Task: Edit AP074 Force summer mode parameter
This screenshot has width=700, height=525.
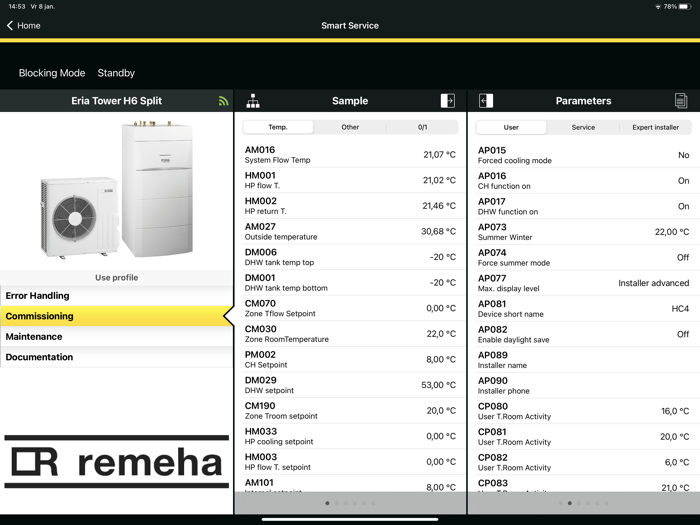Action: (x=584, y=258)
